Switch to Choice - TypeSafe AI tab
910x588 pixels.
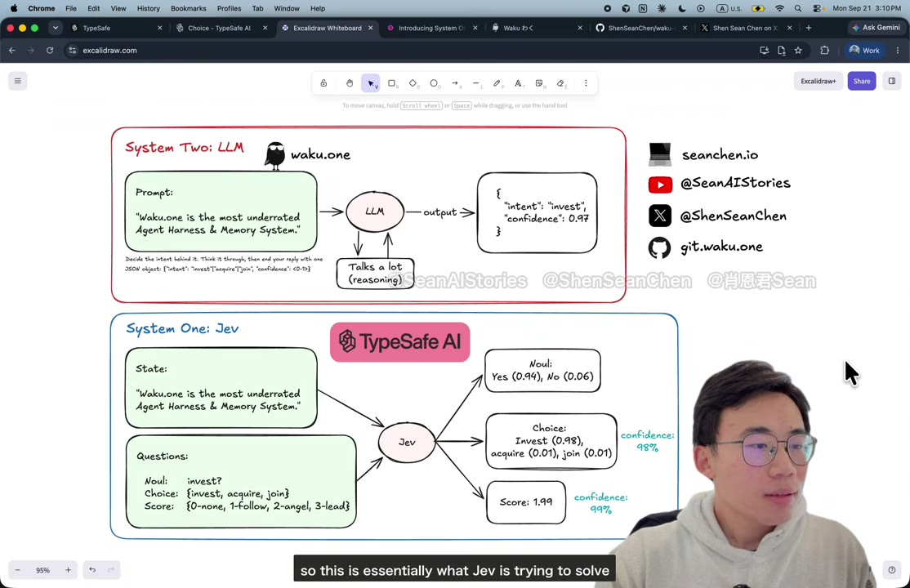click(221, 28)
